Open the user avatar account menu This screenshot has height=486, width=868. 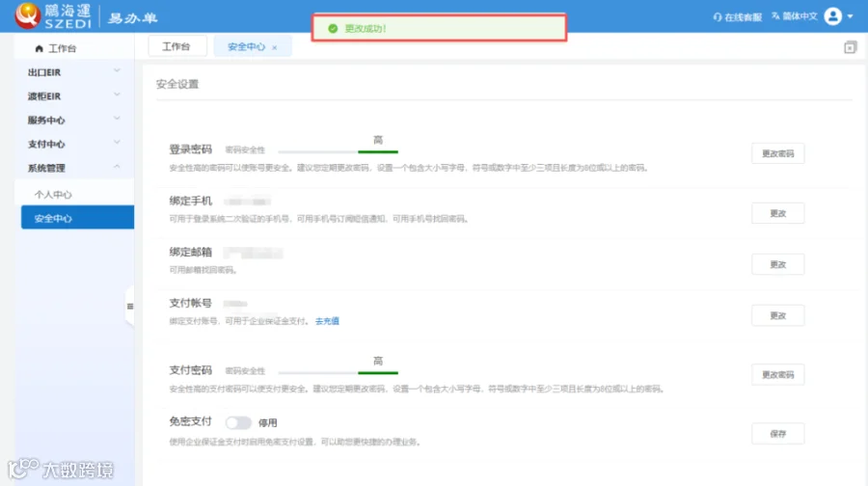[x=832, y=16]
